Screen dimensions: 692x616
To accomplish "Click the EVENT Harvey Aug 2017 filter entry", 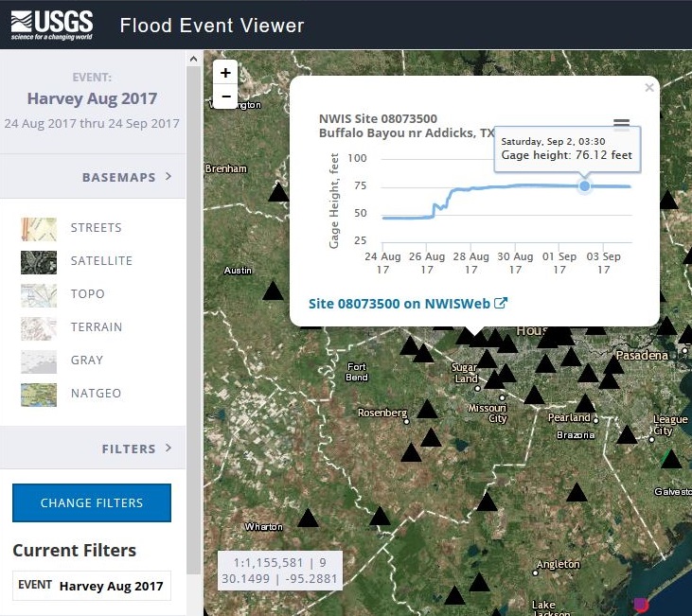I will [92, 586].
